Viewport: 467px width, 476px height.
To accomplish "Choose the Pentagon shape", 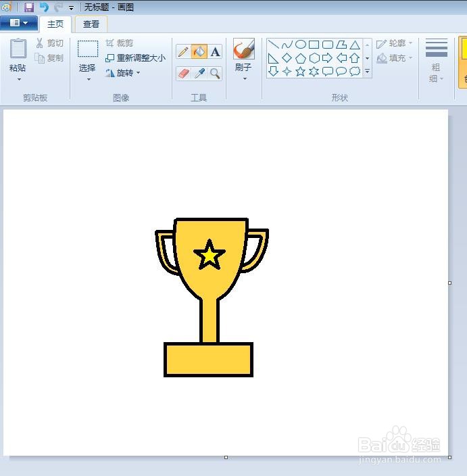I will [301, 58].
